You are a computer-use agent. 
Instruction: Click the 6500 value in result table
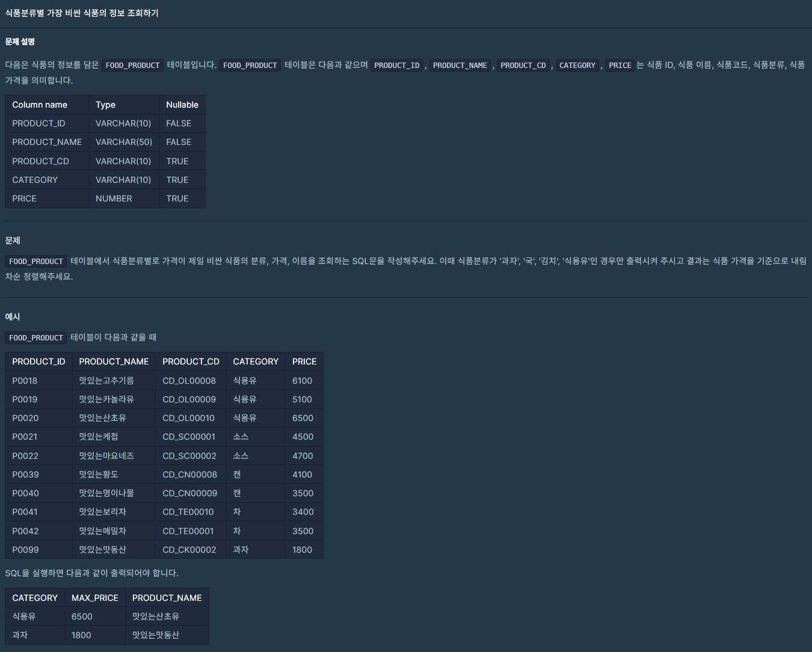(x=82, y=617)
